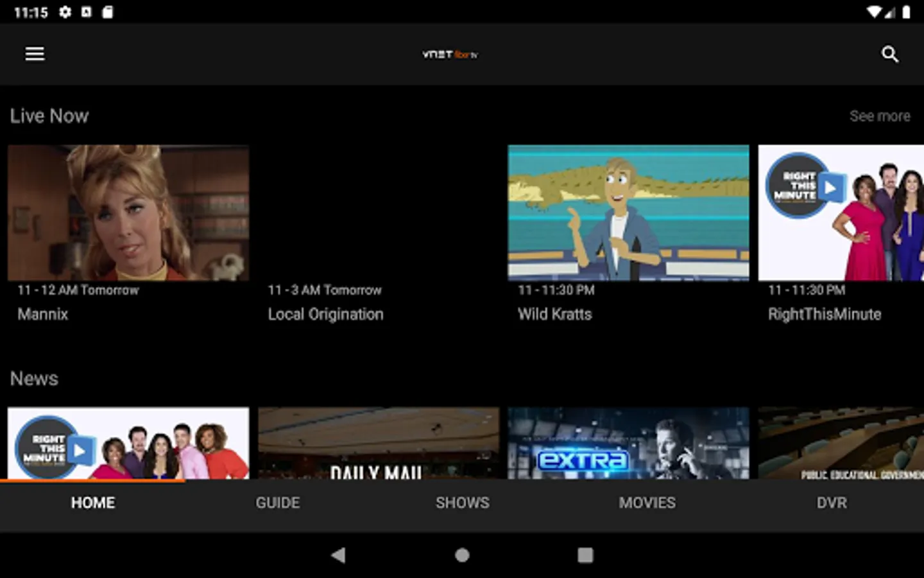This screenshot has height=578, width=924.
Task: Switch to the GUIDE tab
Action: click(278, 503)
